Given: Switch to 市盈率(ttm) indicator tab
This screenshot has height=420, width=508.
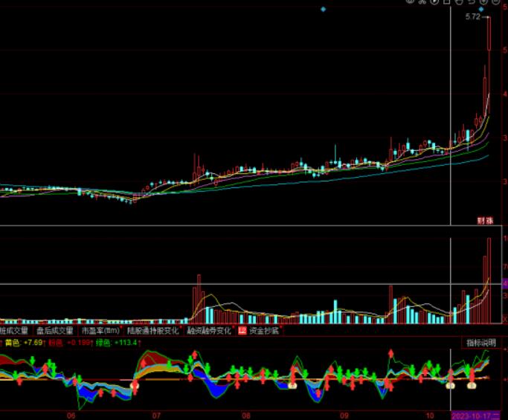Looking at the screenshot, I should coord(100,330).
